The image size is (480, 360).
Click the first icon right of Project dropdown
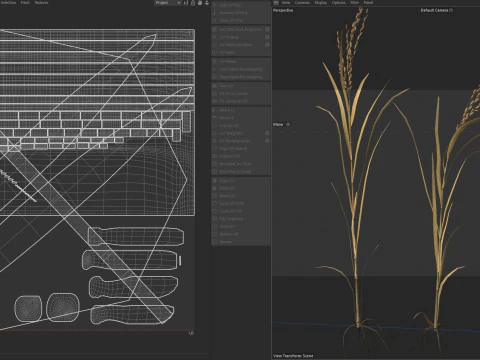[x=186, y=3]
